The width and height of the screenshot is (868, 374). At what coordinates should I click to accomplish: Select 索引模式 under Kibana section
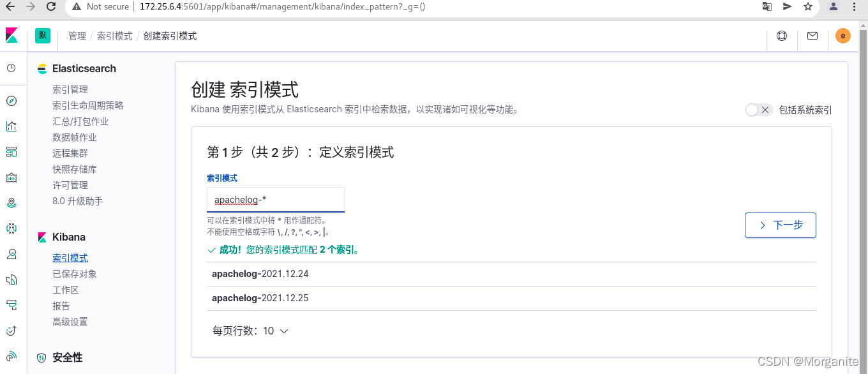(70, 258)
